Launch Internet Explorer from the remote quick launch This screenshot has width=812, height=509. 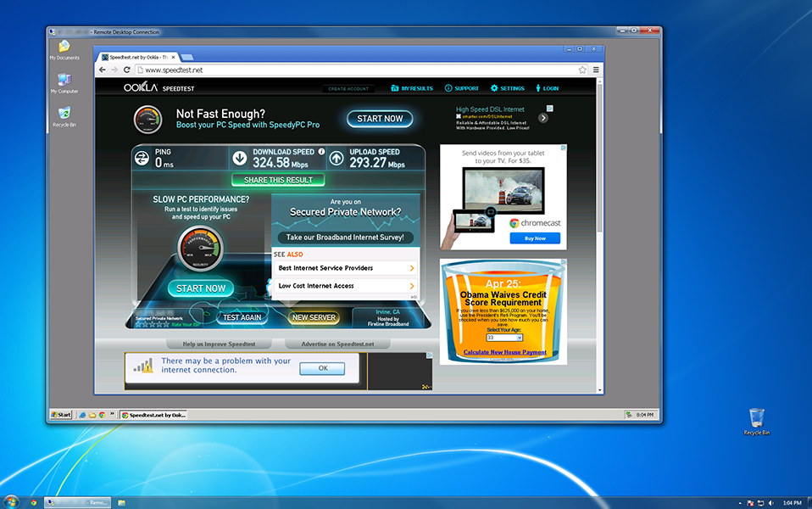pyautogui.click(x=82, y=415)
